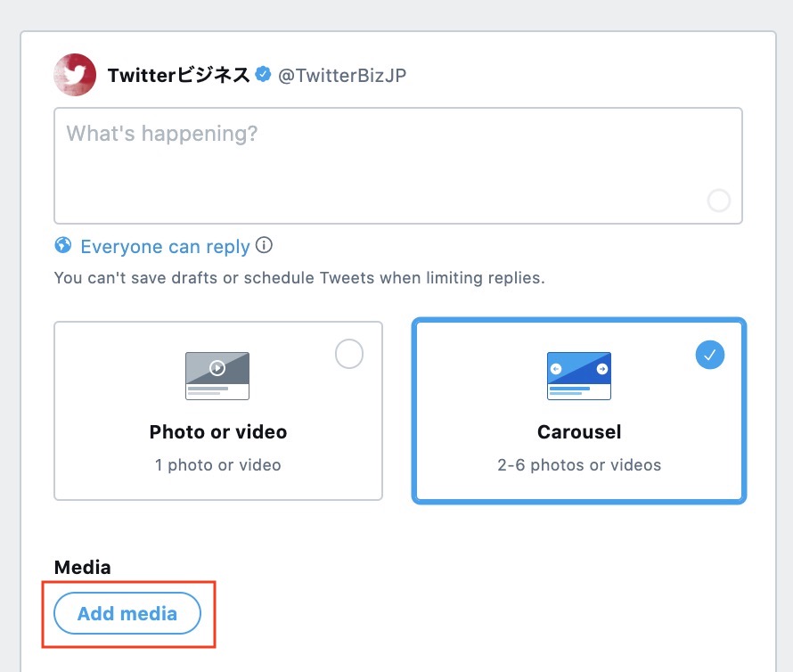Select the Photo or video radio circle
The image size is (793, 672).
(349, 355)
